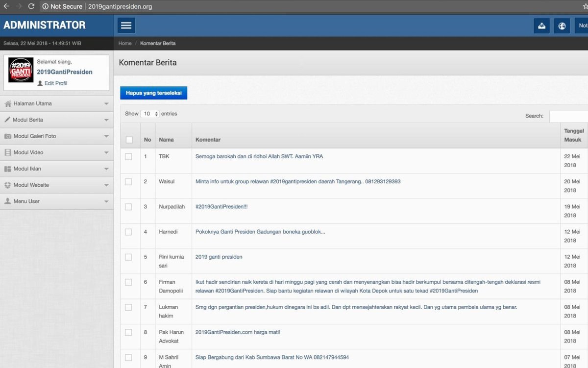Click the browser forward arrow
Viewport: 588px width, 368px height.
click(x=19, y=6)
